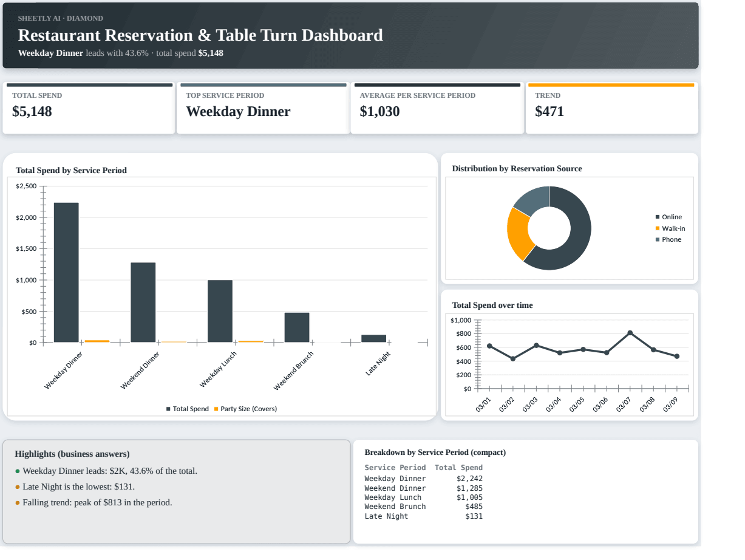Click the $1,030 average per service period value
The height and width of the screenshot is (560, 745).
(379, 112)
